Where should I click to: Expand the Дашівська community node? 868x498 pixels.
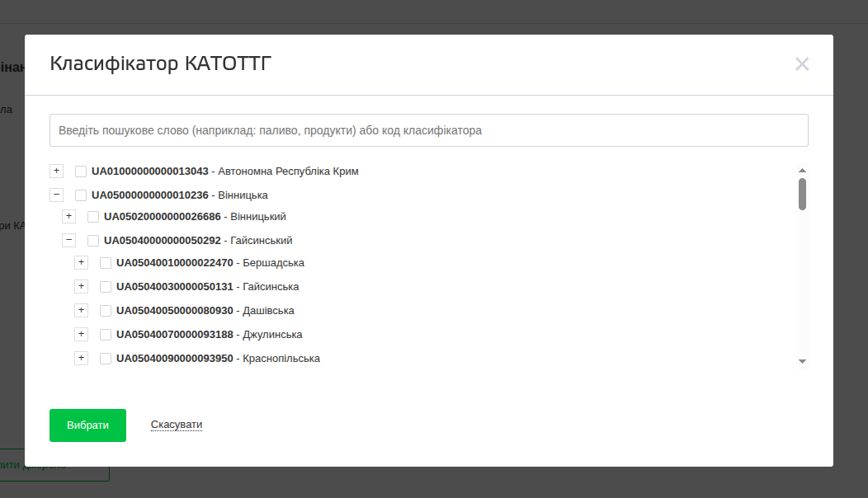(81, 310)
